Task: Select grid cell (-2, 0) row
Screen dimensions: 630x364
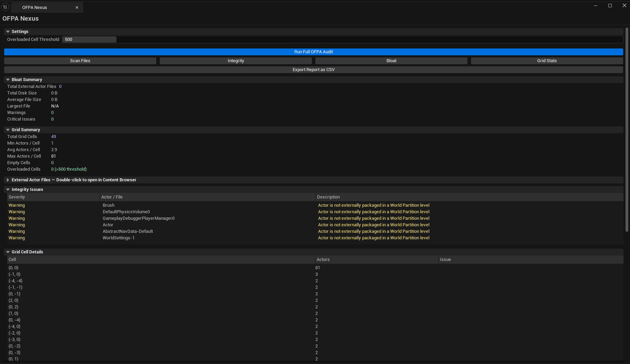Action: tap(315, 333)
